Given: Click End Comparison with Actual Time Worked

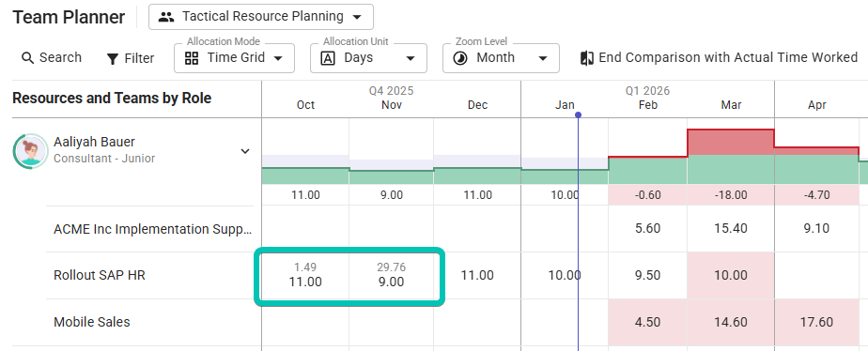Looking at the screenshot, I should [x=719, y=57].
